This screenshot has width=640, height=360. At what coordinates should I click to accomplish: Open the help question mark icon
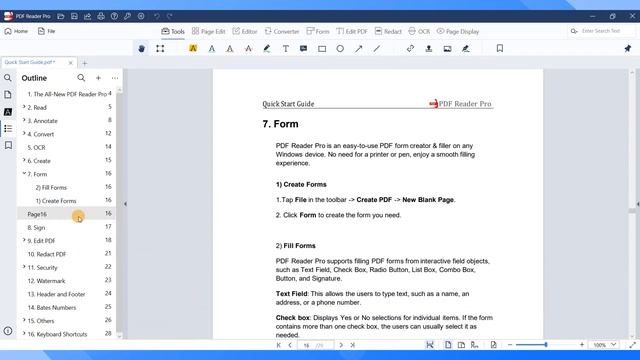tap(114, 16)
